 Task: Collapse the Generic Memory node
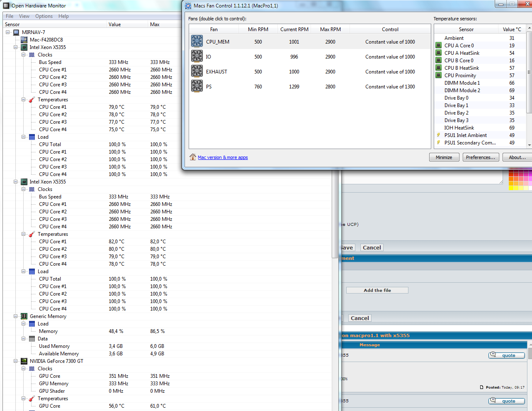click(x=16, y=316)
